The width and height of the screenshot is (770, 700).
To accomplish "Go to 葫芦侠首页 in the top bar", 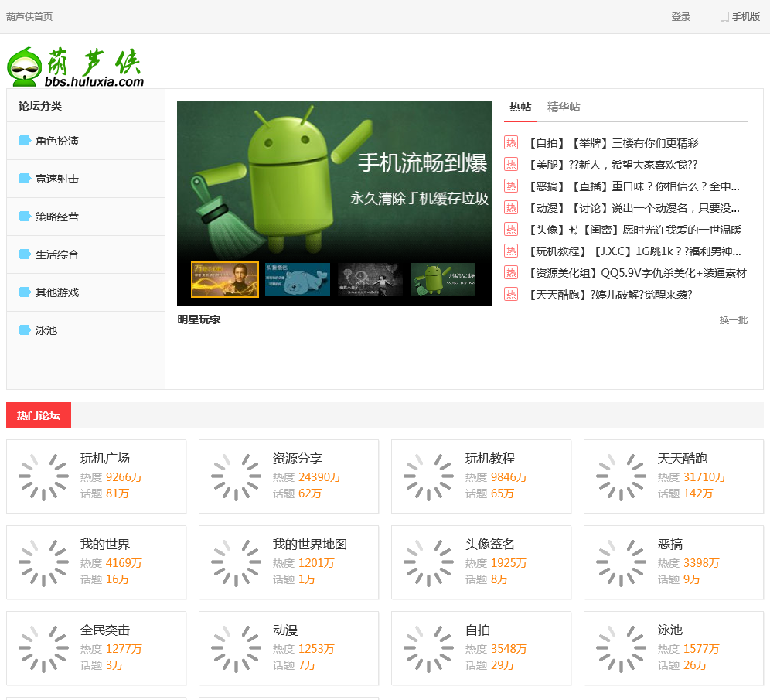I will click(x=29, y=17).
